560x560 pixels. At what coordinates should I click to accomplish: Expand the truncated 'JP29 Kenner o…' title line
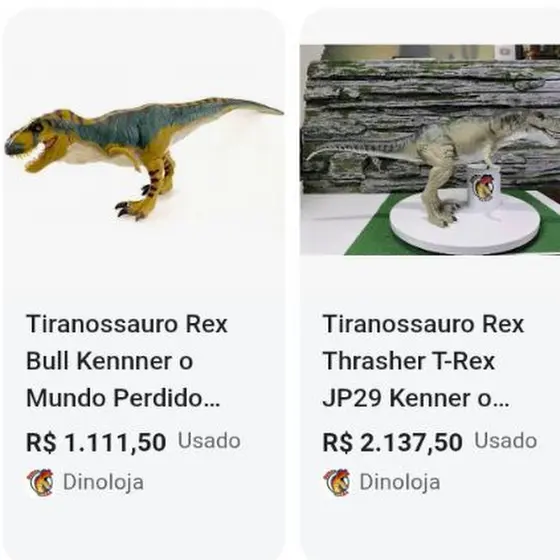point(416,398)
